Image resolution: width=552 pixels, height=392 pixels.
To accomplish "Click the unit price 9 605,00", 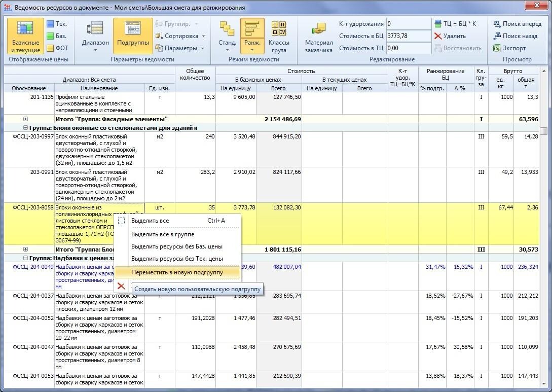I will (x=244, y=97).
